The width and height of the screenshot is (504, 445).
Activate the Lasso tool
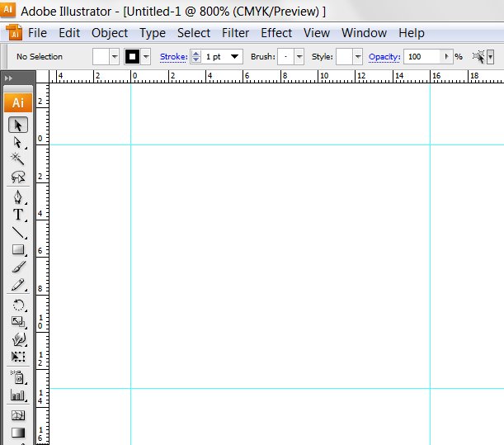tap(18, 176)
